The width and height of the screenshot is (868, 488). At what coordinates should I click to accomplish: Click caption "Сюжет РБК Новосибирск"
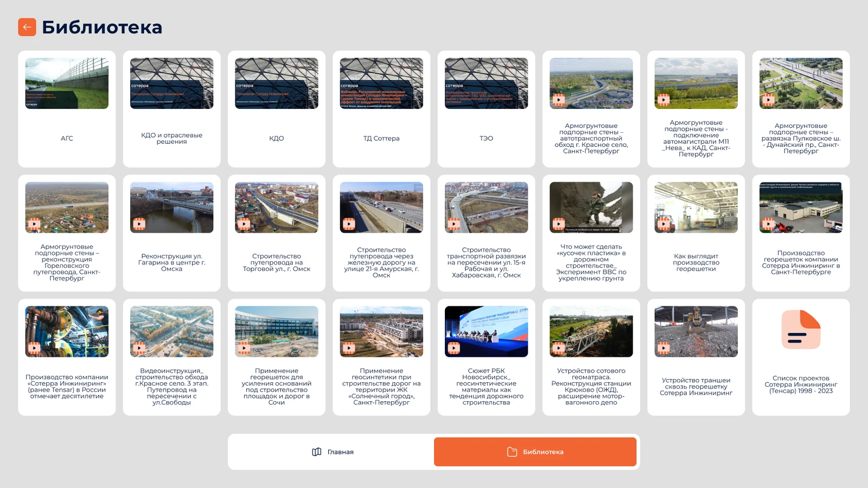(486, 387)
